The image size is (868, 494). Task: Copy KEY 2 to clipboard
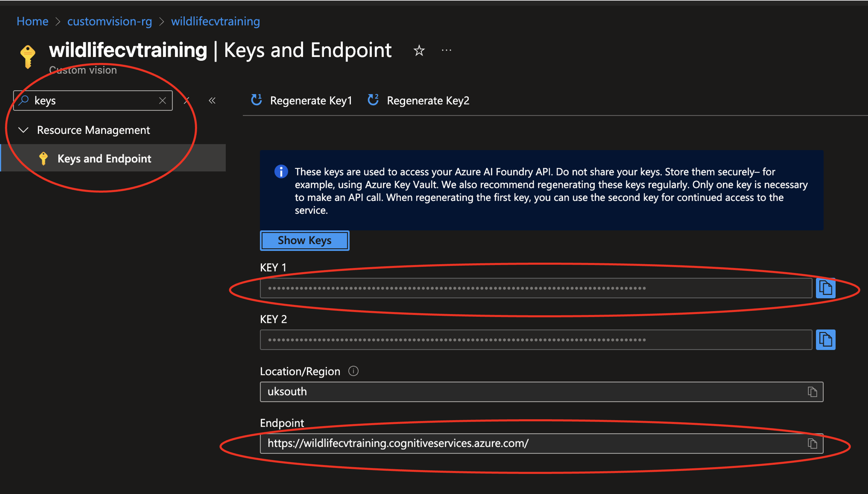pos(825,340)
